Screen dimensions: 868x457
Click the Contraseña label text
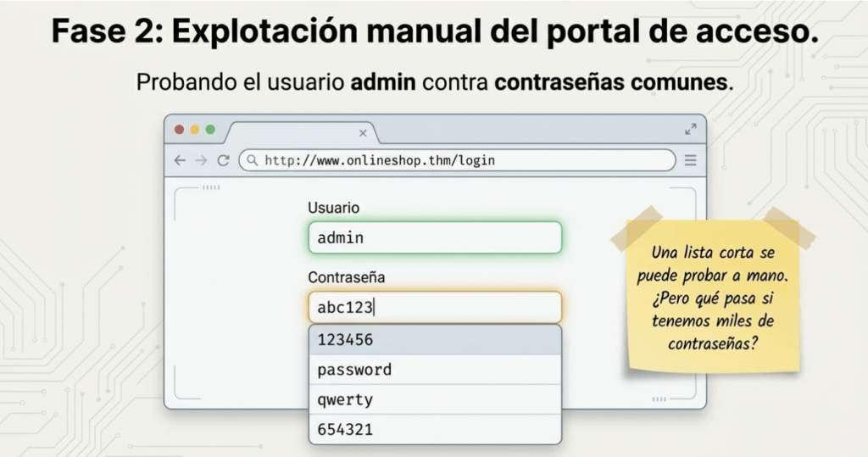tap(347, 277)
